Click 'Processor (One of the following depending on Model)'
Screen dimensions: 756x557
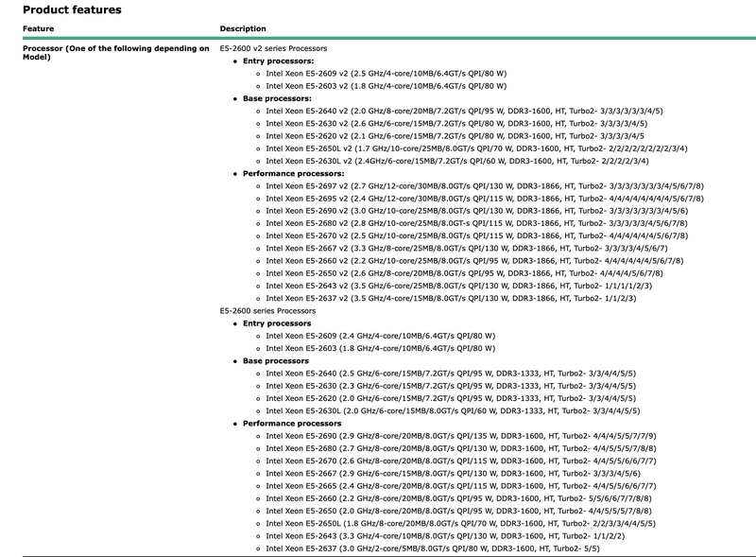[115, 53]
